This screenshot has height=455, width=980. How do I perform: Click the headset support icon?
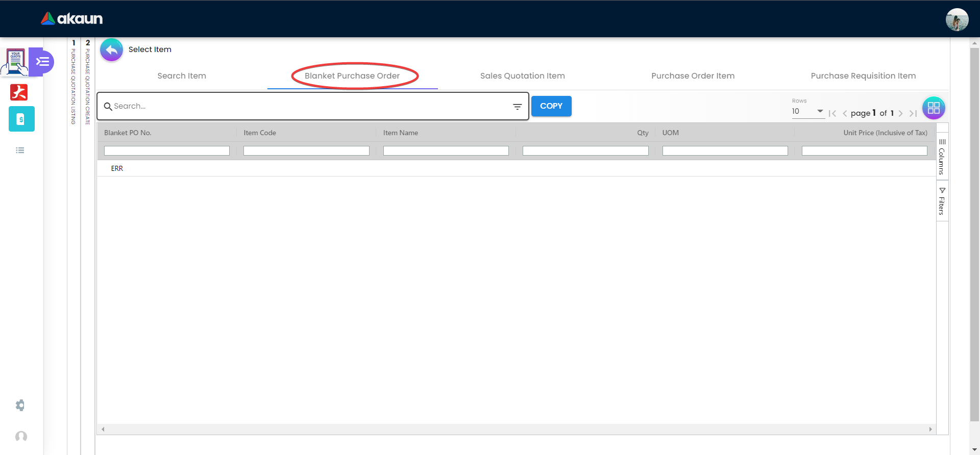(x=21, y=437)
